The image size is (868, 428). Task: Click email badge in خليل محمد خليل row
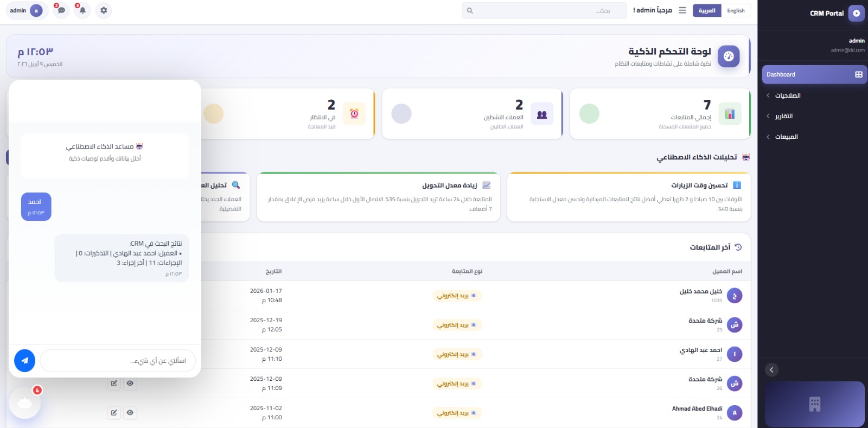[457, 296]
